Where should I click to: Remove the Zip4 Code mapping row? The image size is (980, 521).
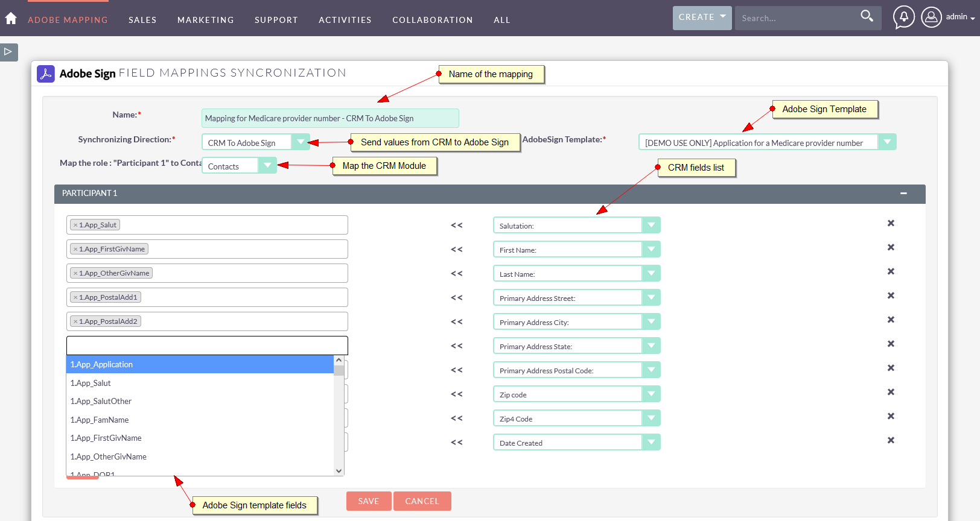click(x=891, y=416)
